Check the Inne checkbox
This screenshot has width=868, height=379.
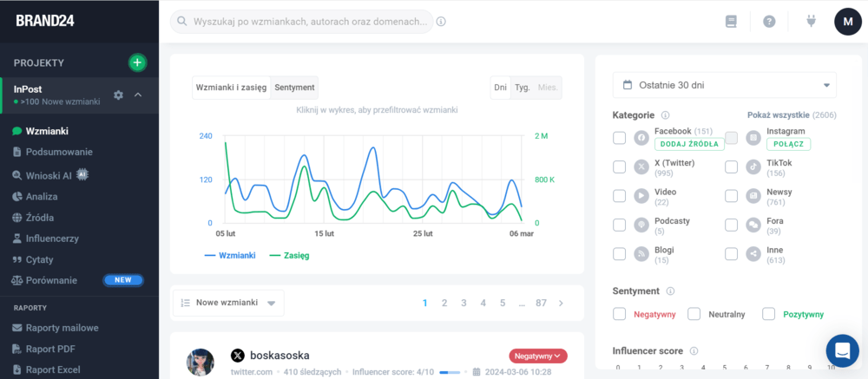point(731,254)
